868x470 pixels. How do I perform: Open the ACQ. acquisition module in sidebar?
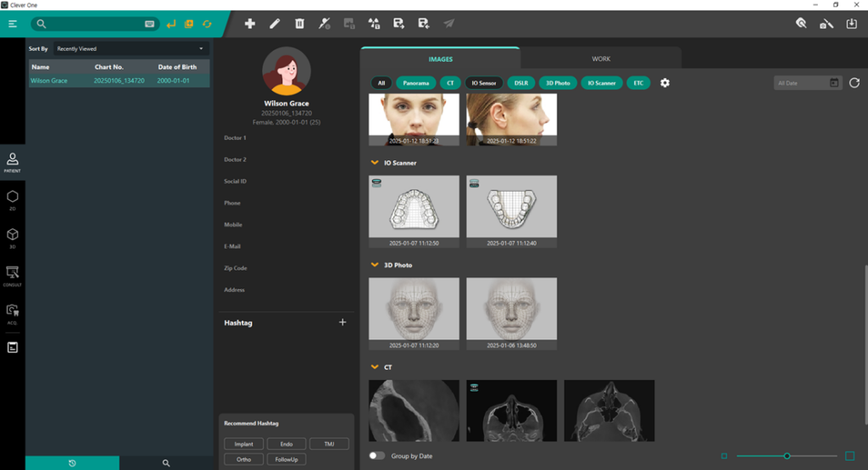[13, 312]
